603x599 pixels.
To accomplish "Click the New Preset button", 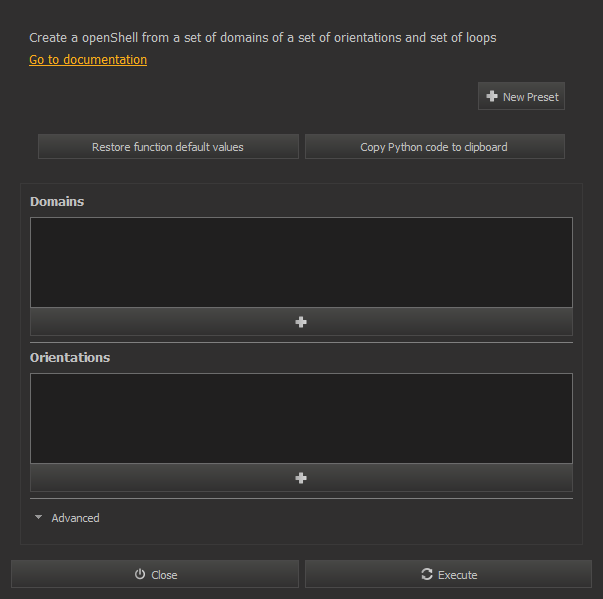I will pos(521,96).
